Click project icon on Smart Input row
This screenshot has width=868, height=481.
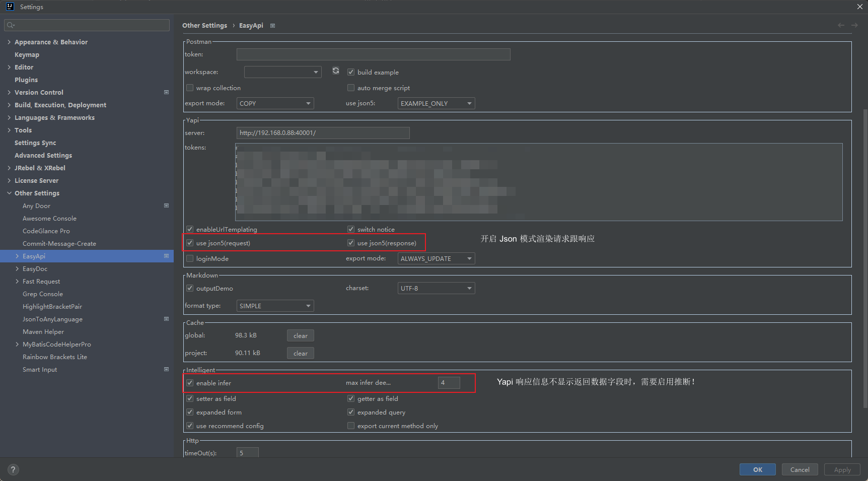pos(166,369)
